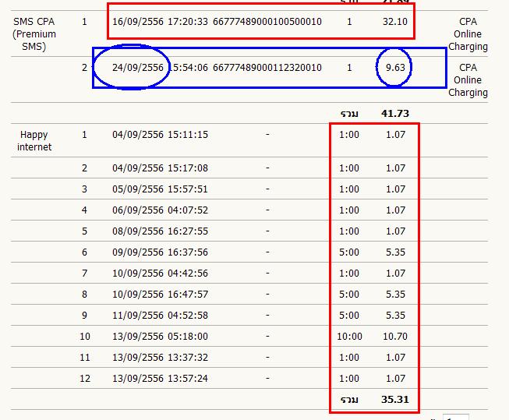Viewport: 509px width, 420px height.
Task: Click amount 5.35 in the 09/09/2556 row
Action: tap(395, 252)
